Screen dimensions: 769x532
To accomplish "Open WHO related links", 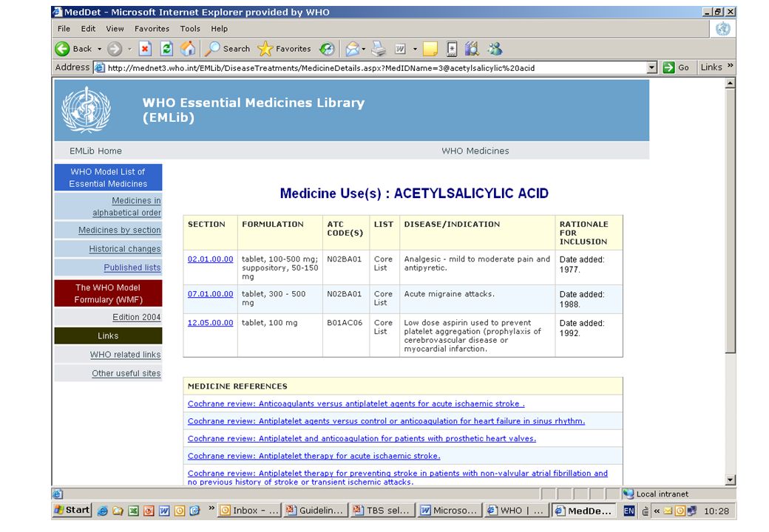I will (125, 354).
